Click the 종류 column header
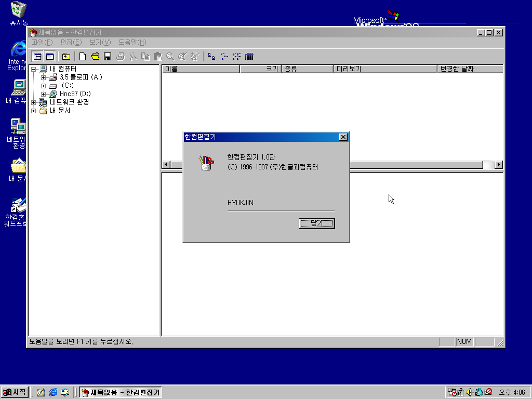The image size is (532, 399). click(308, 69)
